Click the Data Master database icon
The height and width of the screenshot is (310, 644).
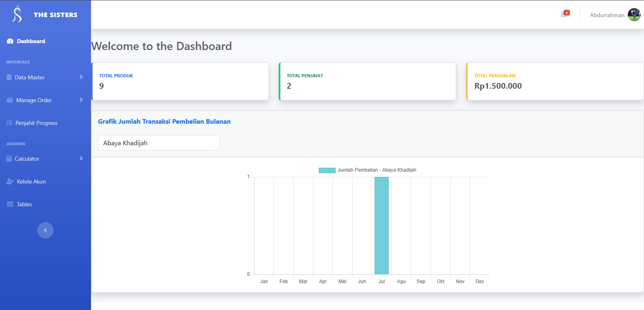9,77
